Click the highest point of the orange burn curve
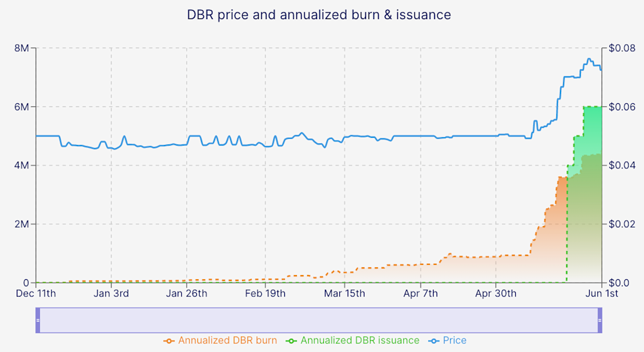Viewport: 644px width, 352px height. (x=562, y=178)
